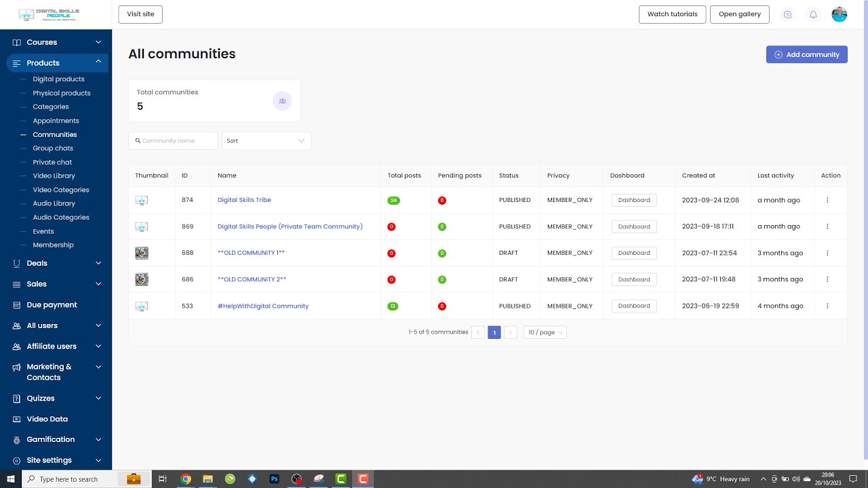
Task: Click Watch tutorials button
Action: tap(672, 14)
